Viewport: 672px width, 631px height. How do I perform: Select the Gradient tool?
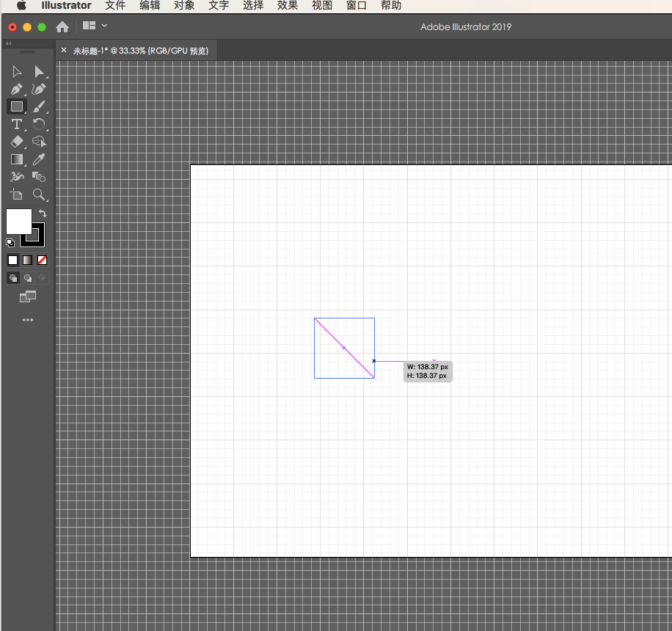pyautogui.click(x=17, y=159)
